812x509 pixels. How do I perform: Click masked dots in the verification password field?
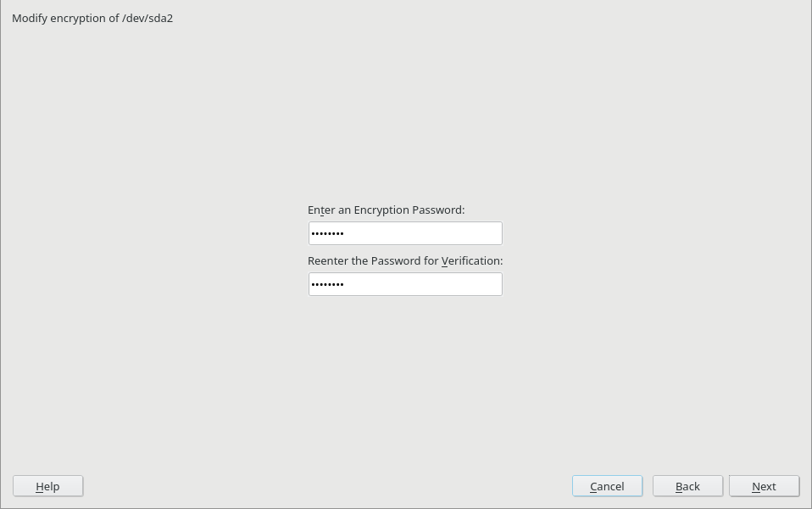coord(327,285)
